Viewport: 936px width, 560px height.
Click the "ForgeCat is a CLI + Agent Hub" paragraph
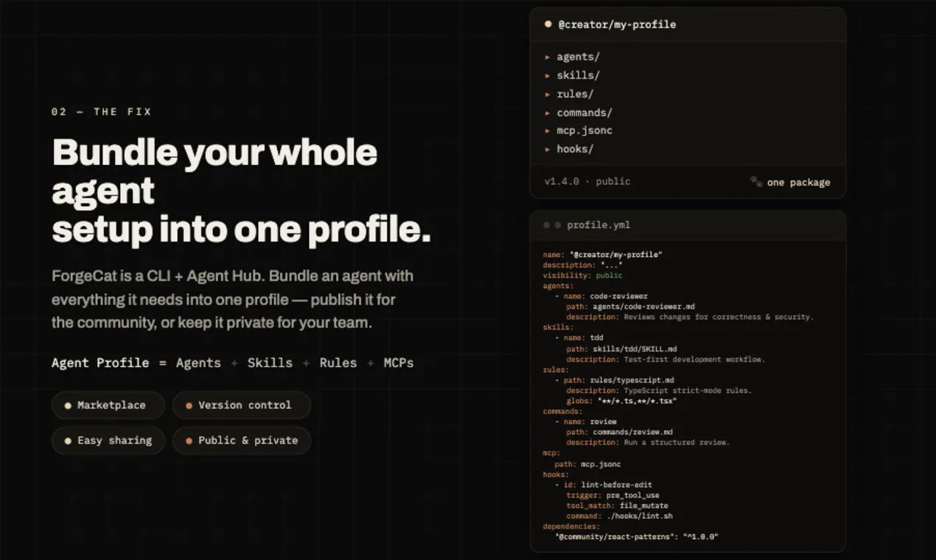pos(233,299)
